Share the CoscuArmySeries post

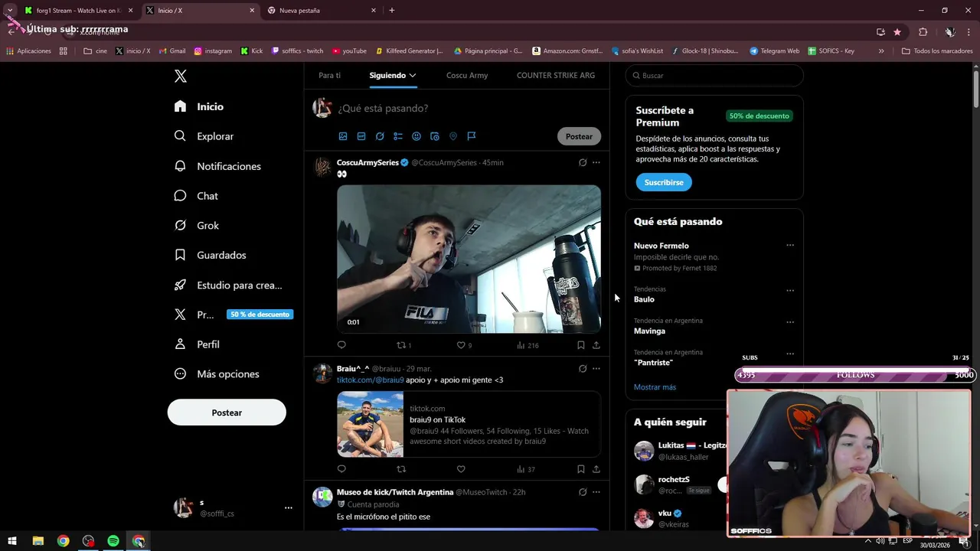pyautogui.click(x=596, y=345)
